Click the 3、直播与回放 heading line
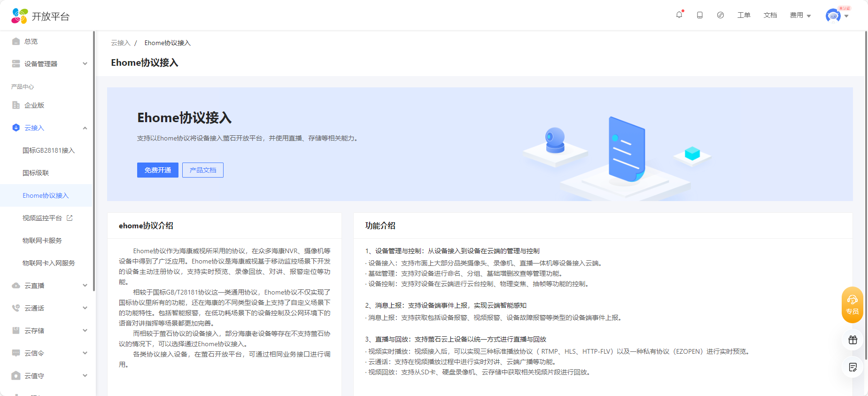The image size is (868, 396). coord(456,339)
